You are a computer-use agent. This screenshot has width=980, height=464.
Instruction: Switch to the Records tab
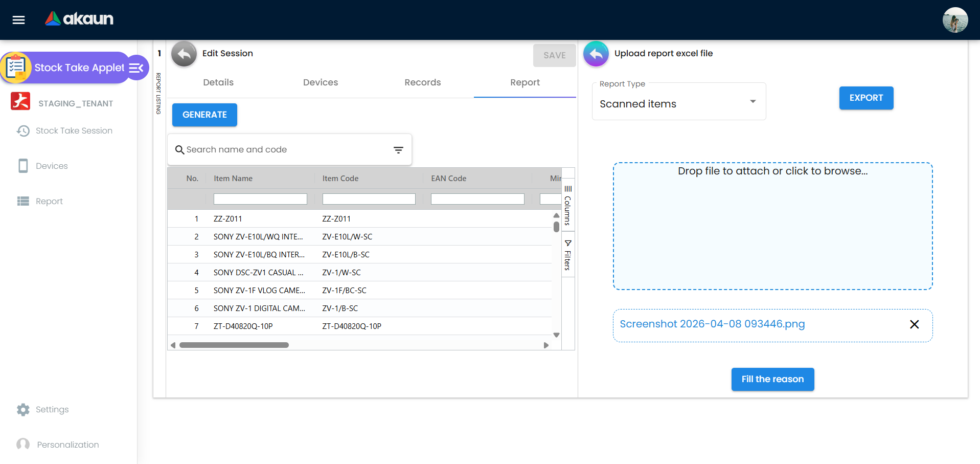click(422, 82)
